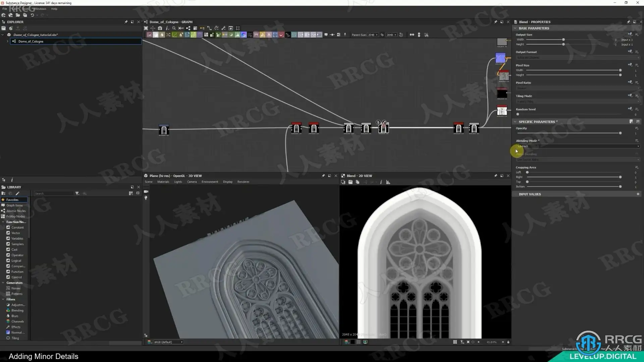Screen dimensions: 644x362
Task: Collapse the Base Parameters section
Action: [515, 28]
